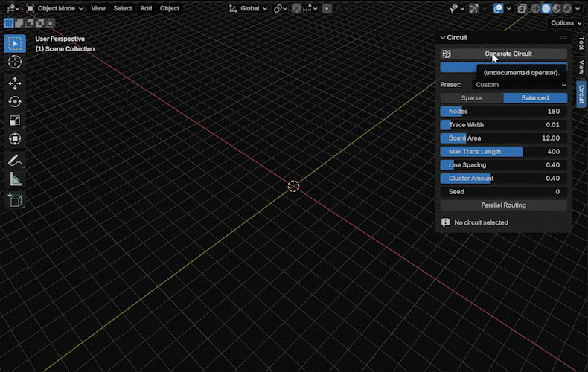Toggle proportional editing
Viewport: 588px width, 372px height.
coord(327,8)
